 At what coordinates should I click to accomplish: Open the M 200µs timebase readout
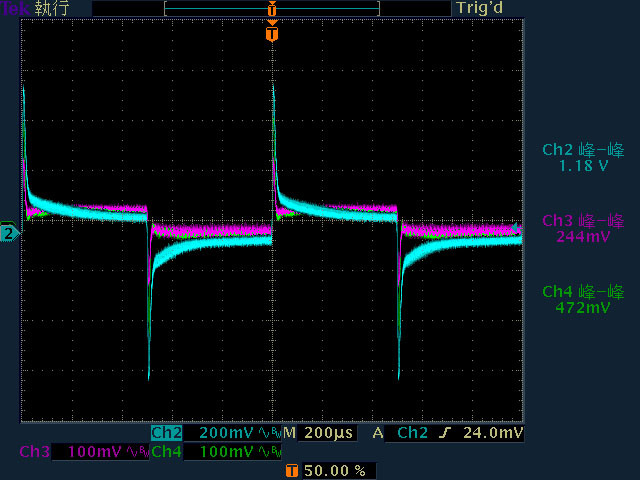point(318,433)
